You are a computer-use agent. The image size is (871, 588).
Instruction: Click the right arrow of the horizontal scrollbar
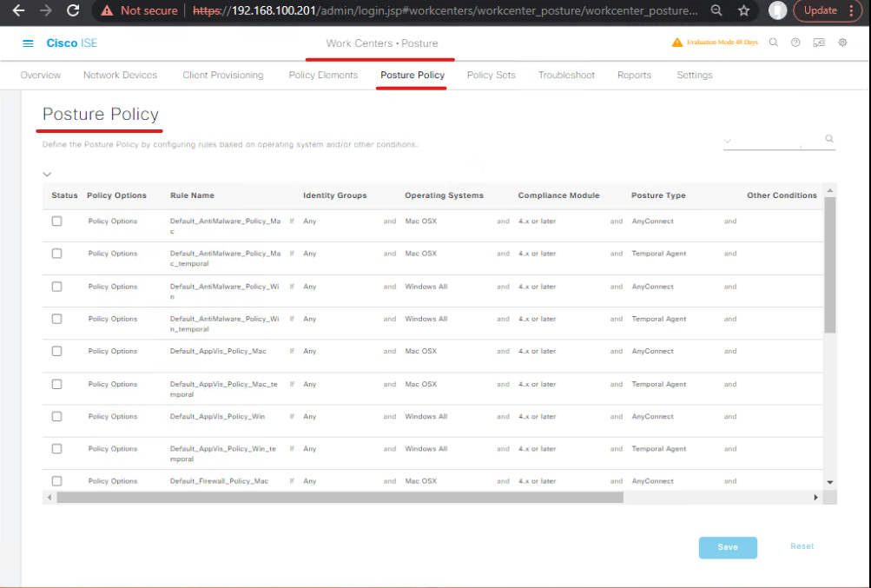(x=816, y=498)
